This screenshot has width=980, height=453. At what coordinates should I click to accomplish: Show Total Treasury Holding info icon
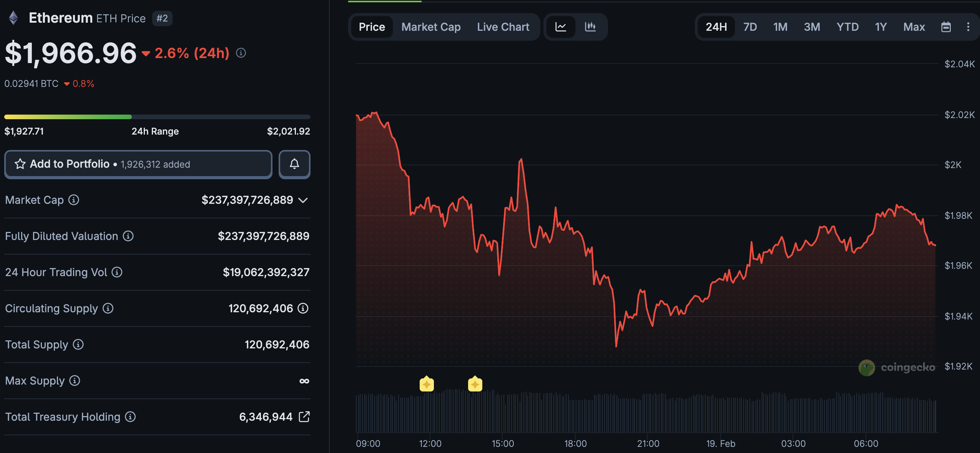coord(131,417)
